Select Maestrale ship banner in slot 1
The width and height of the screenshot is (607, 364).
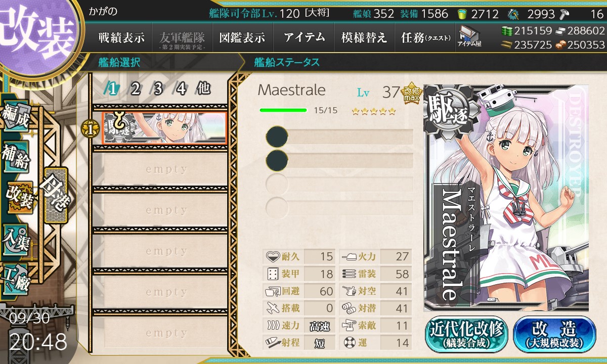(164, 128)
